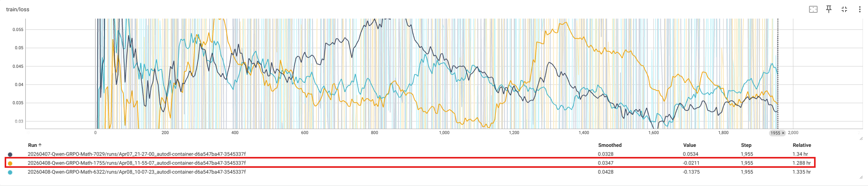Image resolution: width=868 pixels, height=186 pixels.
Task: Click the orange run color dot
Action: (10, 163)
